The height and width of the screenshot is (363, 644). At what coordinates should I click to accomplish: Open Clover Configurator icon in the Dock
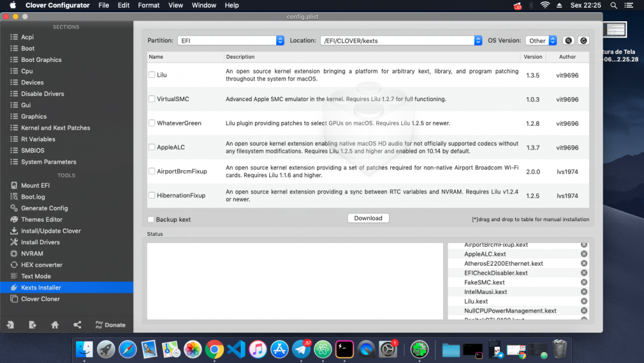419,349
